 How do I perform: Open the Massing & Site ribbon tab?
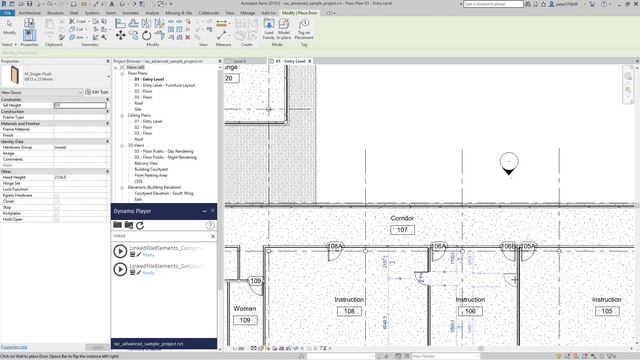click(178, 13)
